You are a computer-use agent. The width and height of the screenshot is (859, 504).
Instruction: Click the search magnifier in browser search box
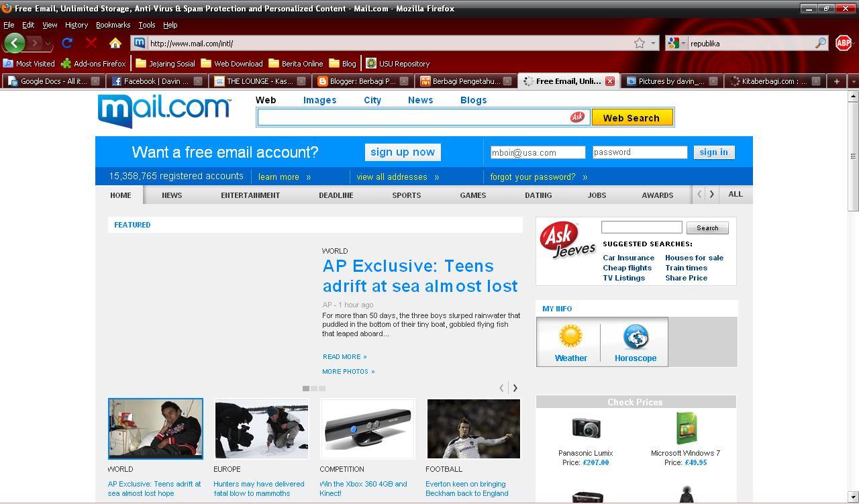pyautogui.click(x=821, y=43)
